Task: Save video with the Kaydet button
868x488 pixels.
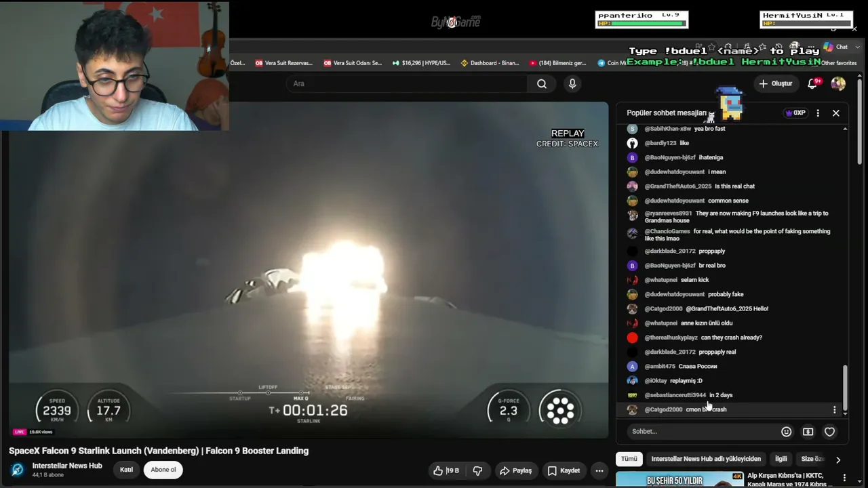Action: (564, 470)
